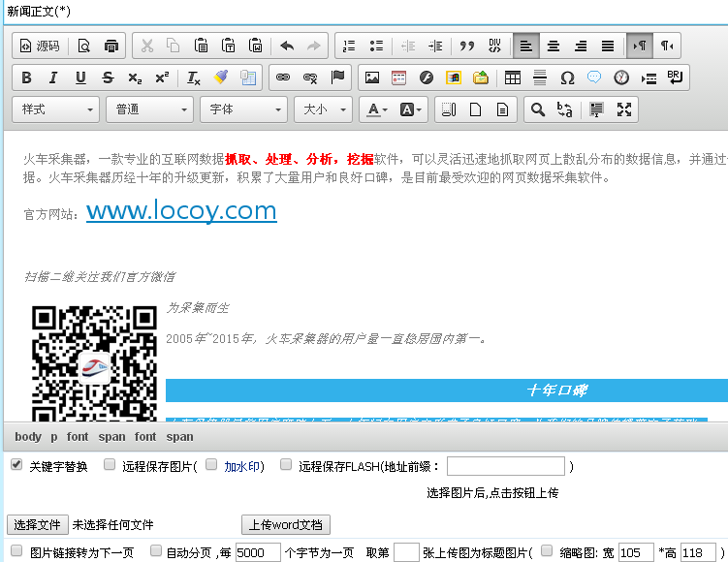This screenshot has width=728, height=562.
Task: Click the print icon
Action: point(111,46)
